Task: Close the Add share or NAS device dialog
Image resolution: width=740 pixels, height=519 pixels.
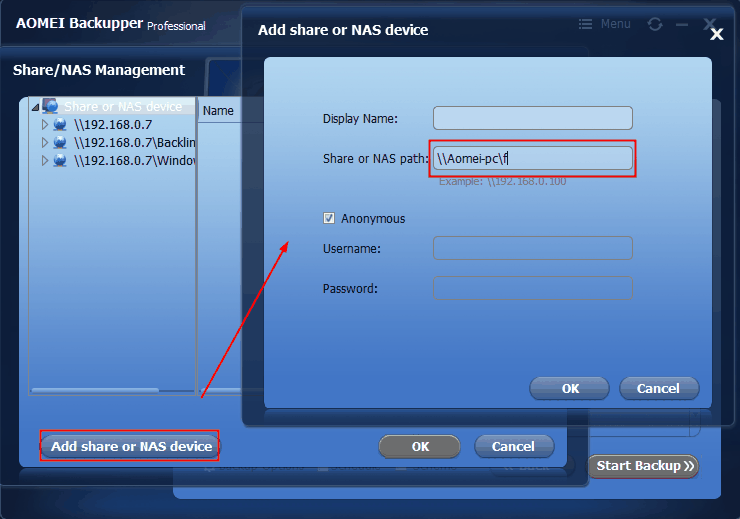Action: (x=716, y=34)
